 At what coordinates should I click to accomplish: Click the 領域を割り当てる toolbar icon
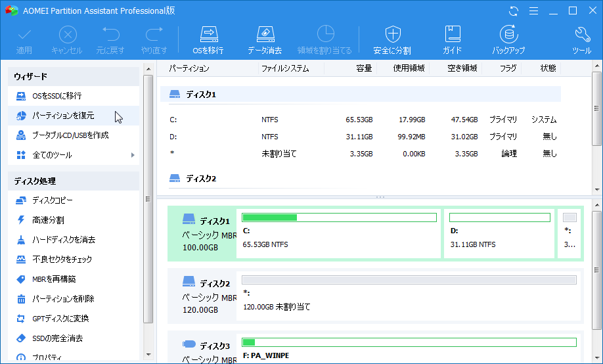[325, 40]
